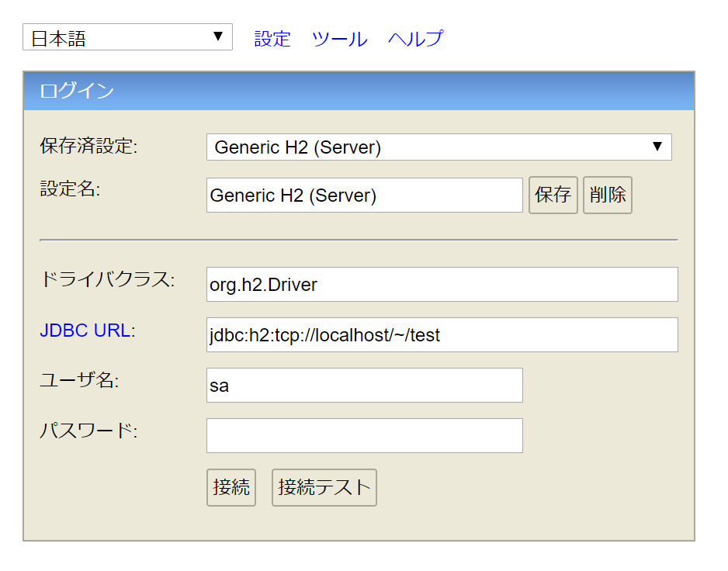Click the ユーザ名 username field
Screen dimensions: 728x571
[365, 386]
